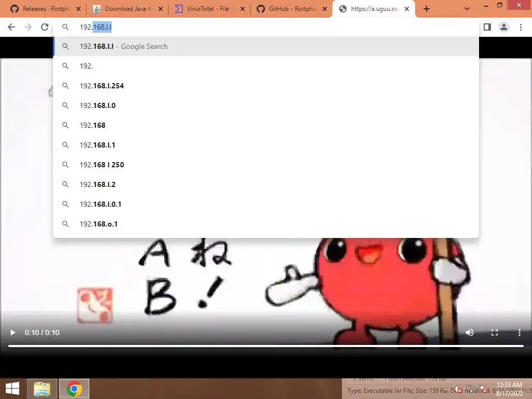The image size is (532, 399).
Task: Open the video player more options menu
Action: point(520,332)
